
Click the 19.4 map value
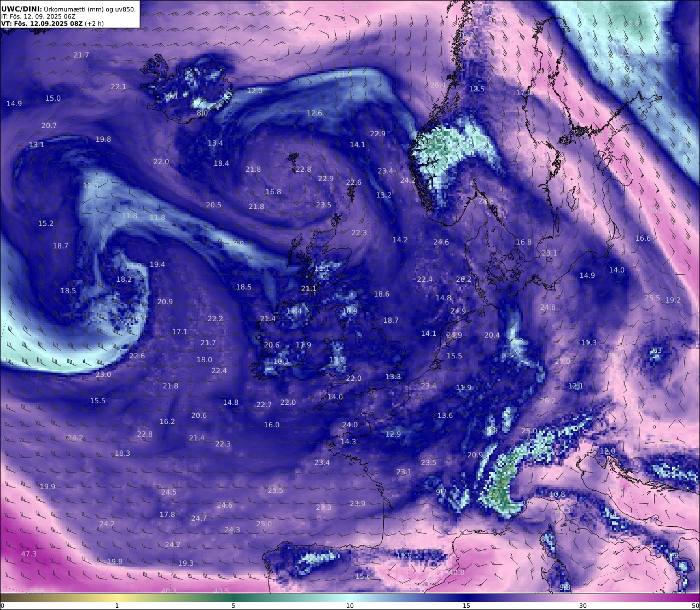pos(157,265)
